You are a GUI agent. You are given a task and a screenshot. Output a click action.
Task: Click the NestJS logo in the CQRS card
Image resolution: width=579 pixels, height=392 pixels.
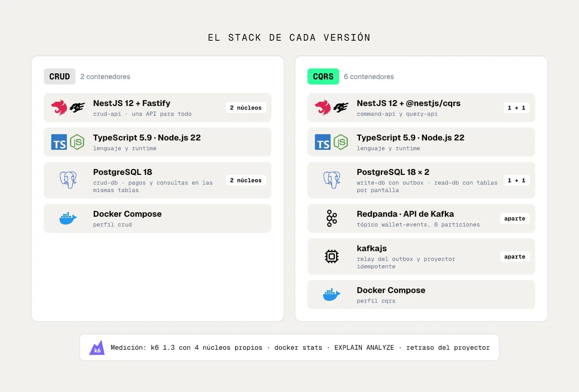[323, 108]
